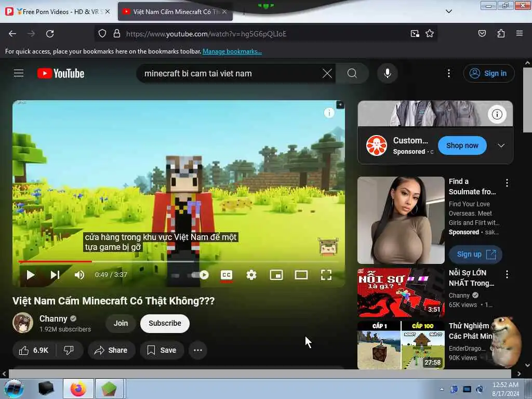Go back with the browser back arrow
The image size is (532, 399).
tap(12, 34)
